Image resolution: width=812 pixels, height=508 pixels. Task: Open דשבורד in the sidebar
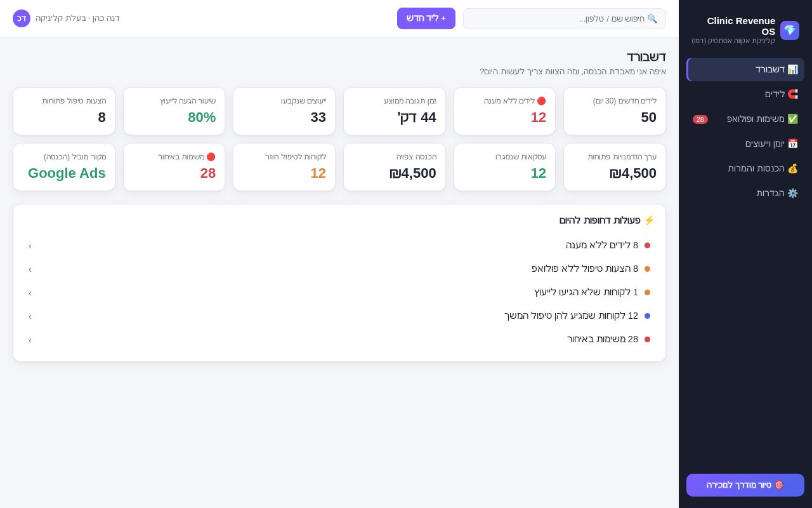745,69
